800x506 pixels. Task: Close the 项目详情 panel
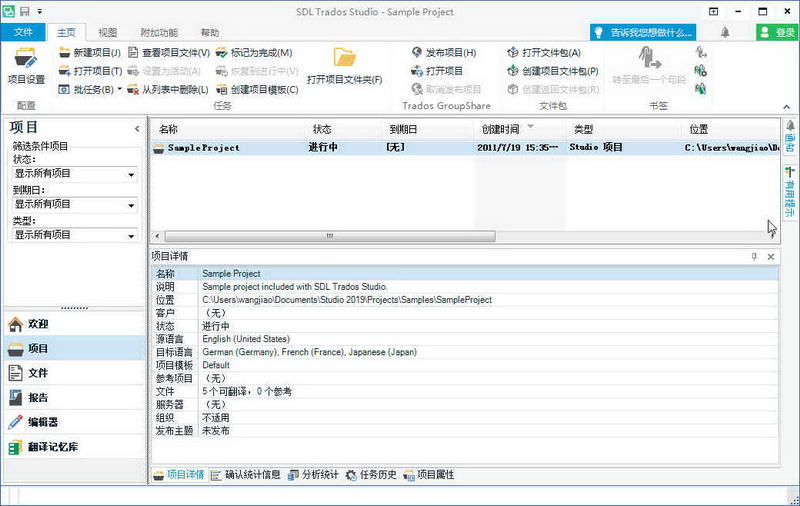click(x=771, y=257)
